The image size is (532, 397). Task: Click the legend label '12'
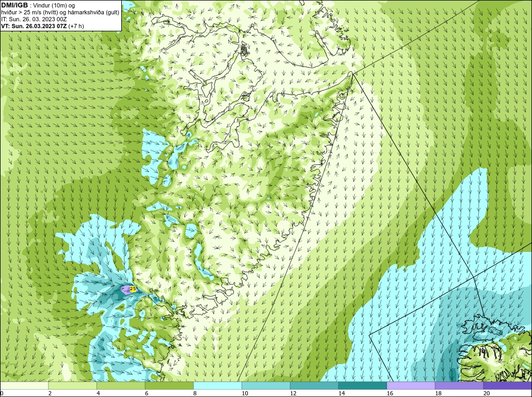click(293, 393)
